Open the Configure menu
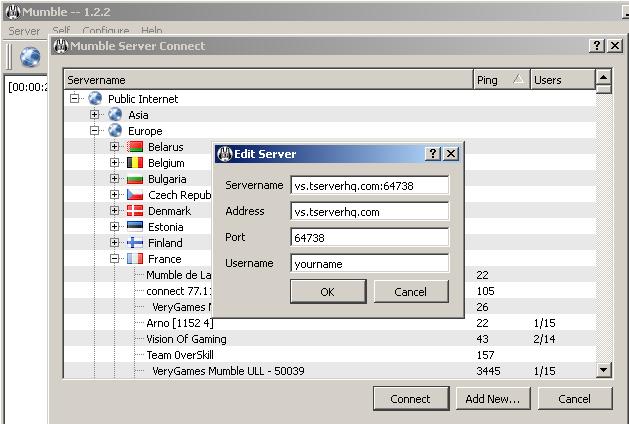 click(x=106, y=30)
